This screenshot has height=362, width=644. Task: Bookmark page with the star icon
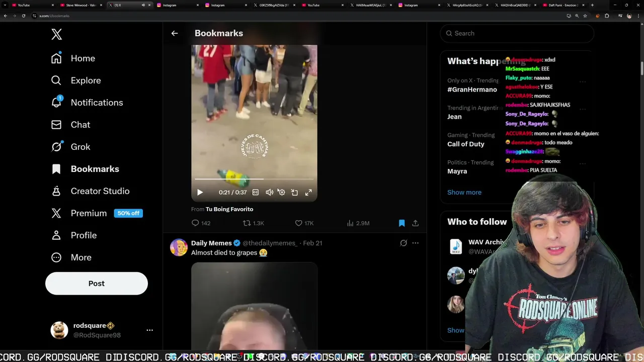pyautogui.click(x=585, y=16)
